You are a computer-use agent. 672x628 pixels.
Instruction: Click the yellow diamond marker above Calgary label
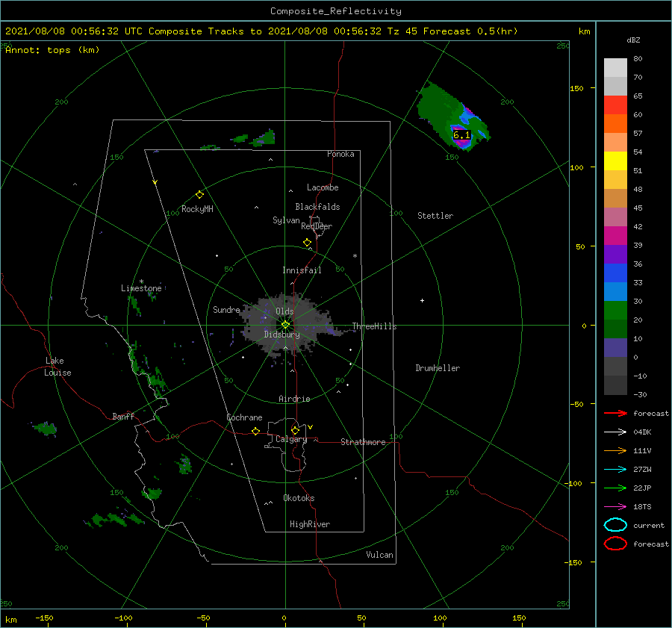pos(295,430)
